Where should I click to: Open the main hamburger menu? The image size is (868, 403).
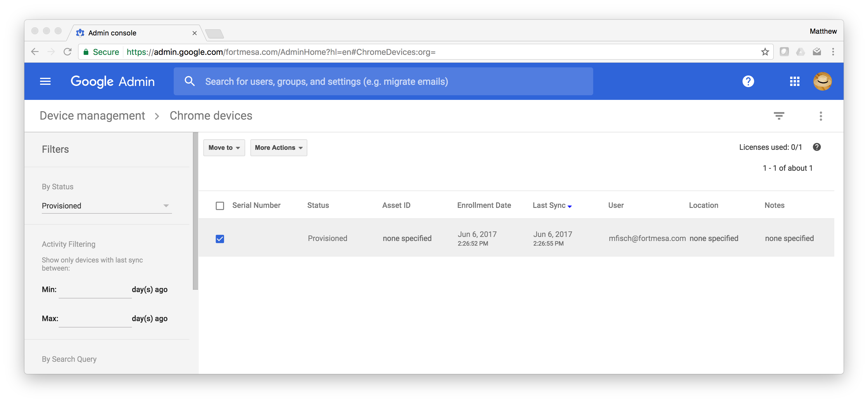tap(45, 81)
